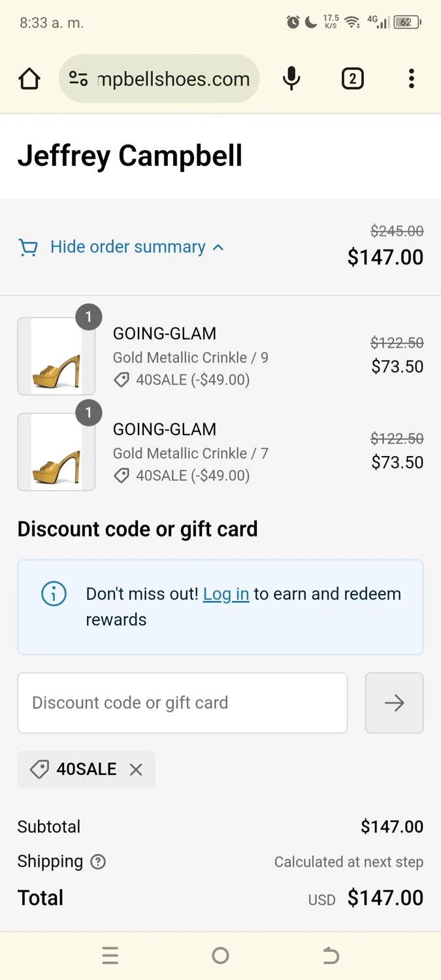Open the browser three-dot menu
Viewport: 441px width, 980px height.
pos(411,79)
